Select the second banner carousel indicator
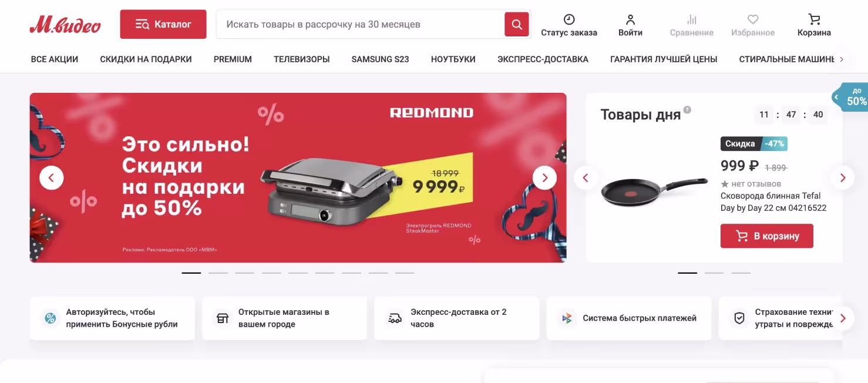 (218, 273)
